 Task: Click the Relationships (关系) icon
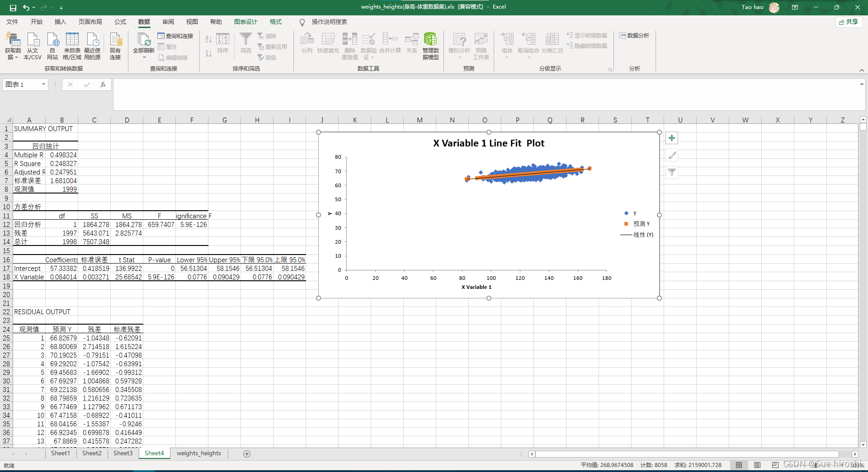[x=411, y=43]
